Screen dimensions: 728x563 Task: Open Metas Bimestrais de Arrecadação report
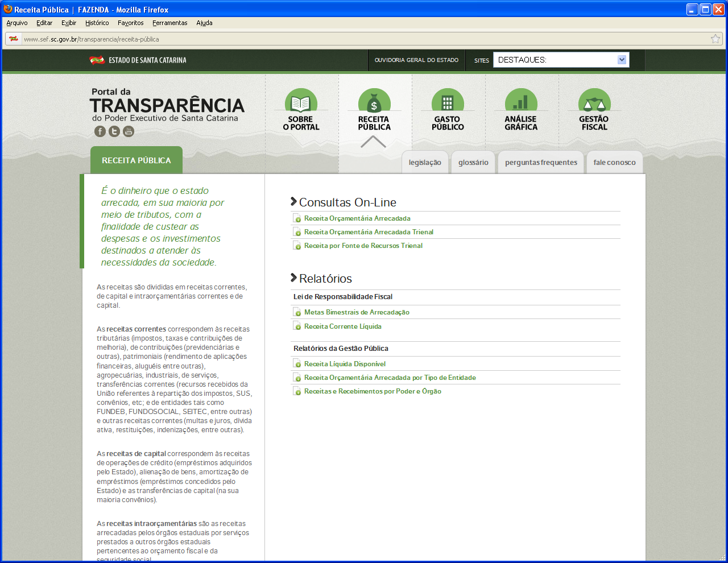[357, 312]
